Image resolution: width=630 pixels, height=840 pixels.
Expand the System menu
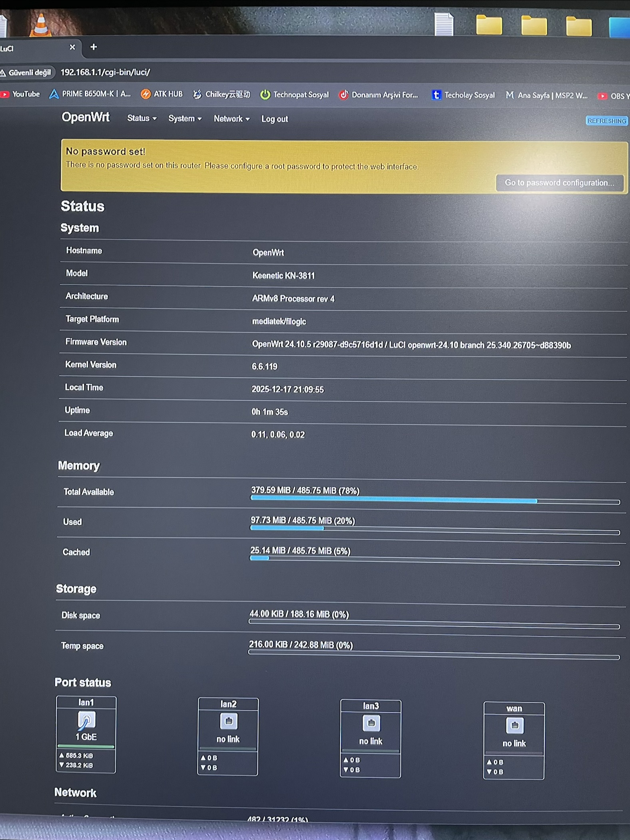185,119
